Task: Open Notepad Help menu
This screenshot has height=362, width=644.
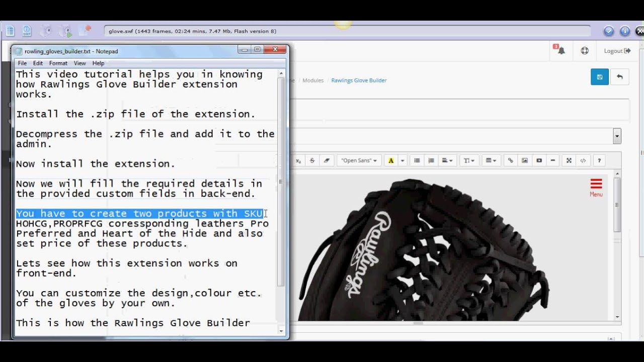Action: tap(99, 63)
